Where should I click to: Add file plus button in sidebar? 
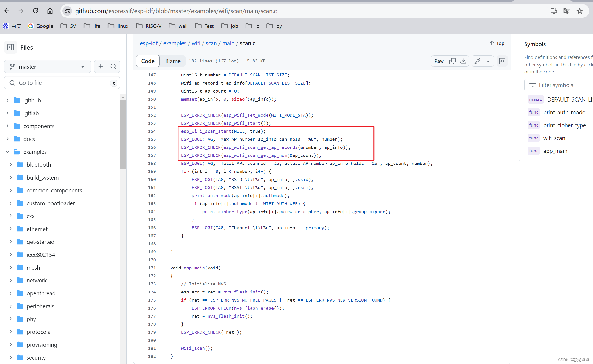[x=101, y=66]
